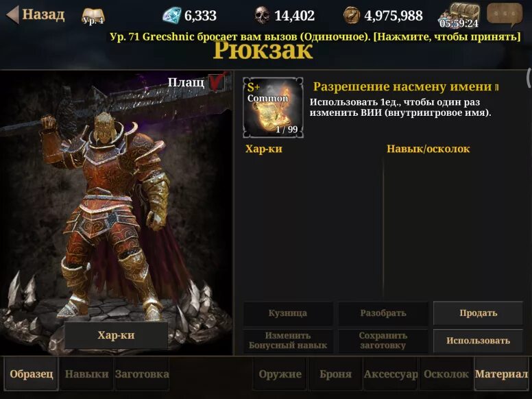This screenshot has width=532, height=399.
Task: Tap the skull currency icon
Action: point(262,16)
